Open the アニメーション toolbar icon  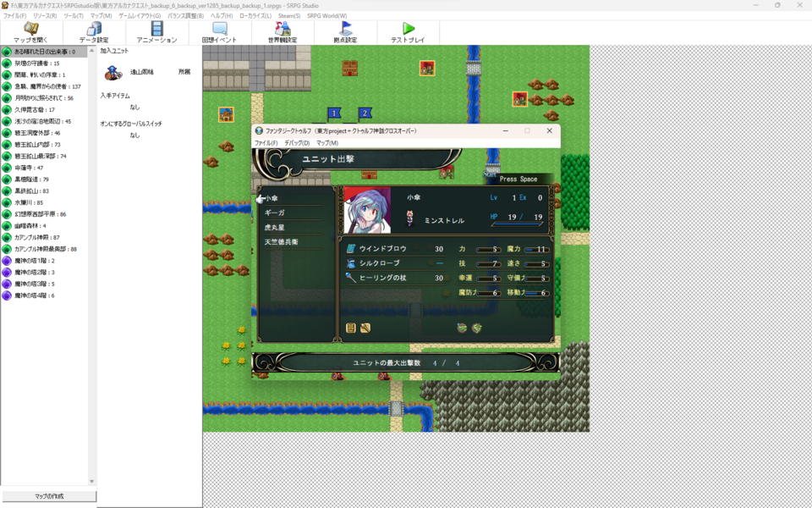[157, 29]
